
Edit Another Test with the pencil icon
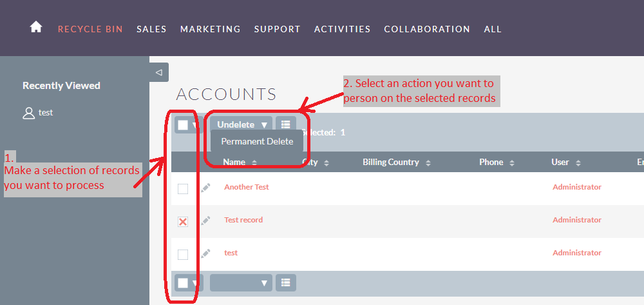pos(206,188)
